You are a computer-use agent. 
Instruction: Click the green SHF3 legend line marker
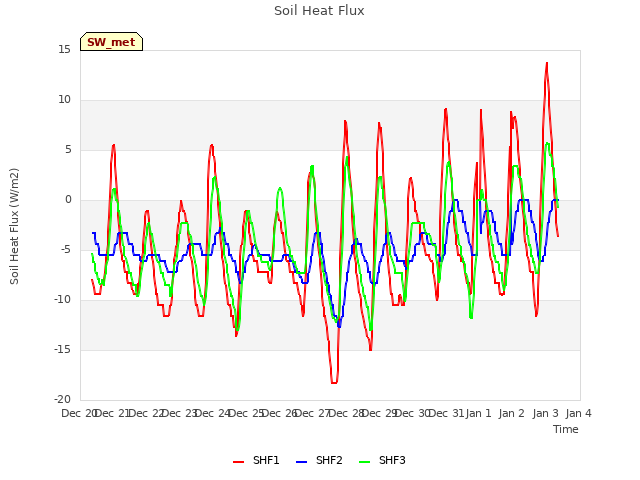point(364,462)
